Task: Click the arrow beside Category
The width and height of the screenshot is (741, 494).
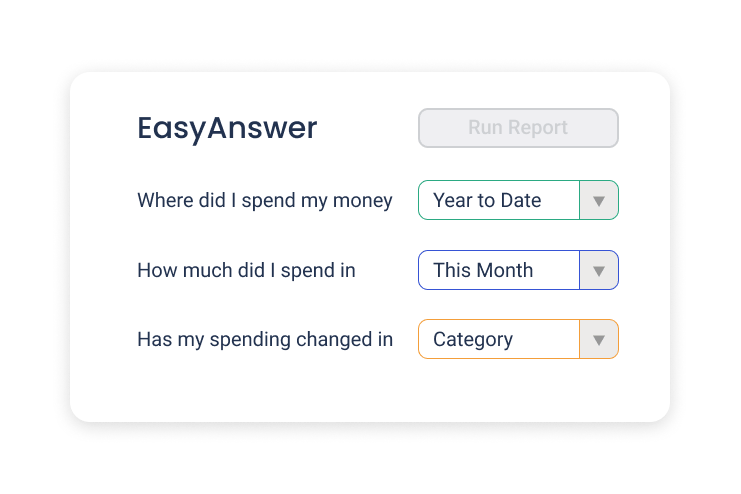Action: (599, 339)
